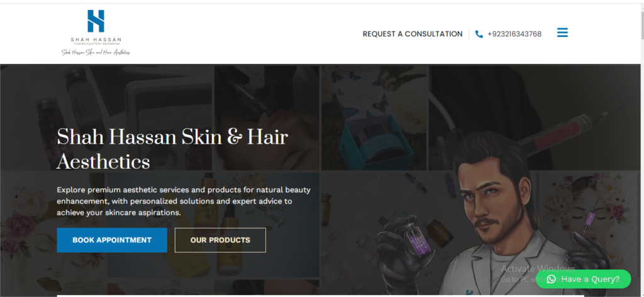Open the hamburger menu icon

562,33
